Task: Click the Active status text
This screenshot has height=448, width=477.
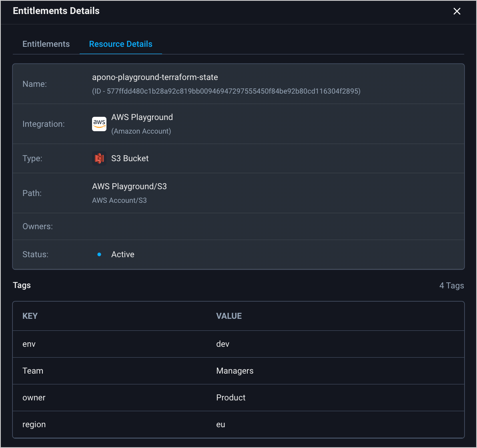Action: point(122,254)
